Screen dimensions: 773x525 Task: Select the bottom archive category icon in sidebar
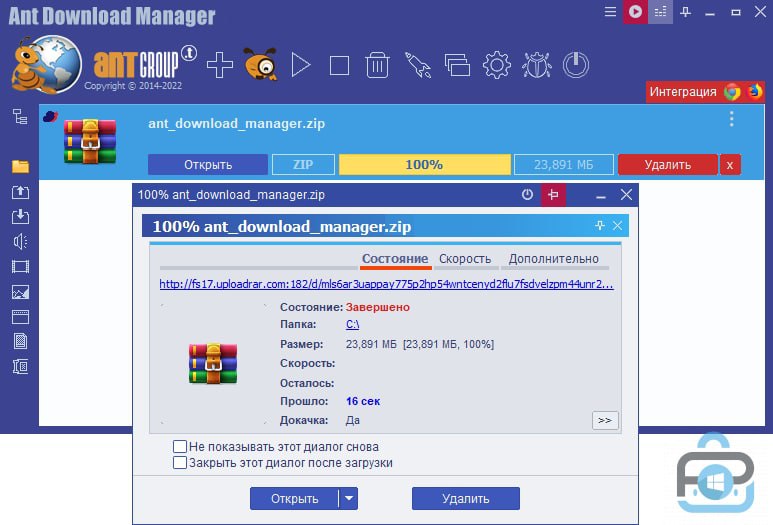20,366
